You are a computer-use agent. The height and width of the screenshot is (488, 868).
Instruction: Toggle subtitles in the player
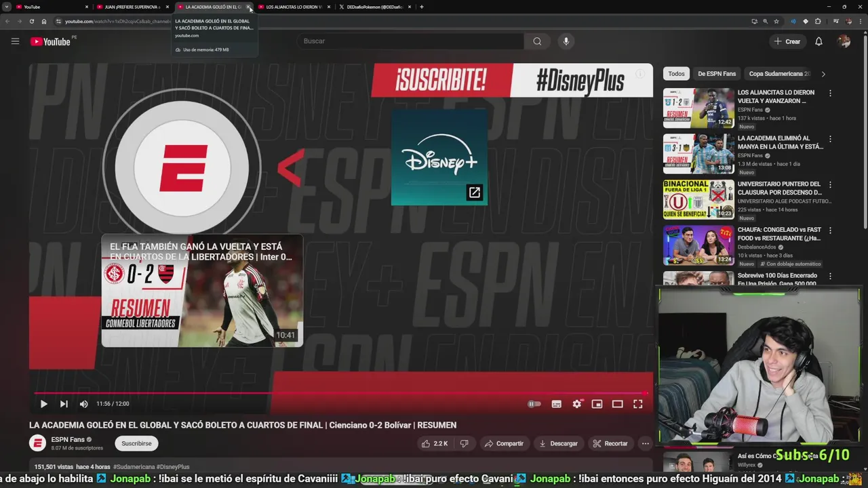coord(556,404)
